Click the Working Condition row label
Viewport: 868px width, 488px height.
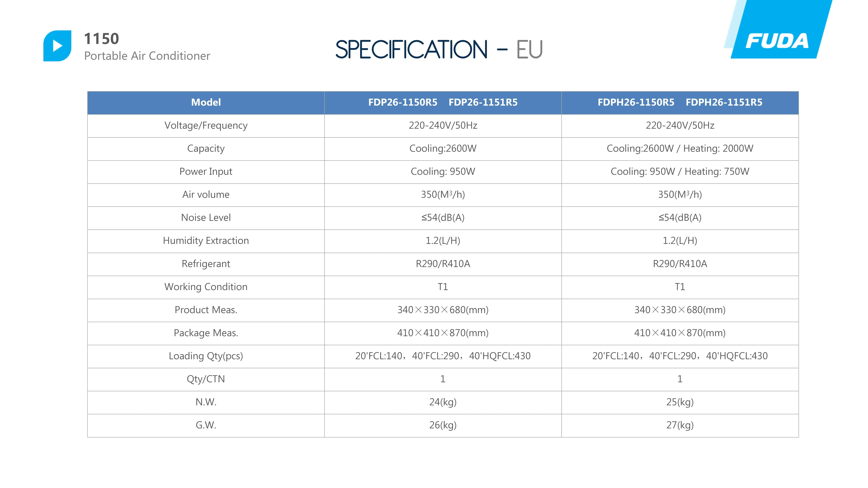(206, 287)
